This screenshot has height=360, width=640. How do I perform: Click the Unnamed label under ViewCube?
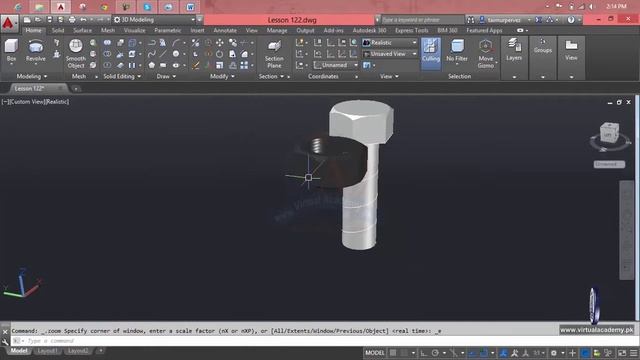coord(609,164)
